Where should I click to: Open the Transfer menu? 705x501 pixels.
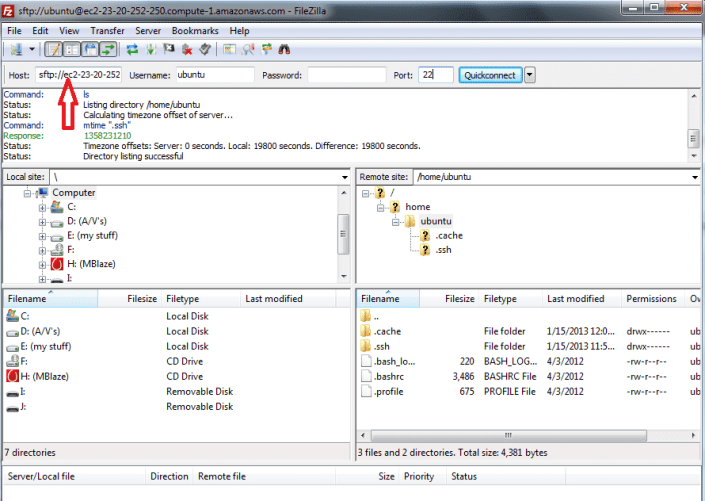[107, 31]
